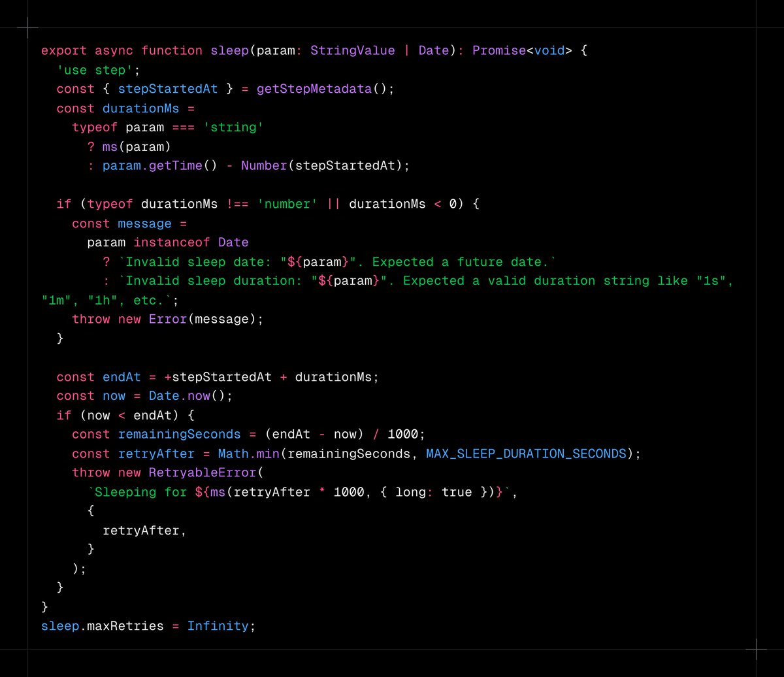Click 'const endAt' declaration

[x=99, y=377]
